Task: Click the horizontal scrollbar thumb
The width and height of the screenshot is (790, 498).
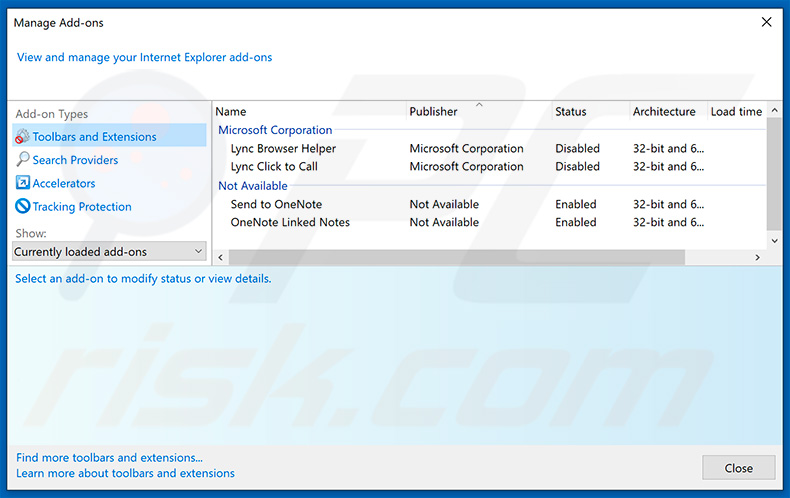Action: tap(456, 257)
